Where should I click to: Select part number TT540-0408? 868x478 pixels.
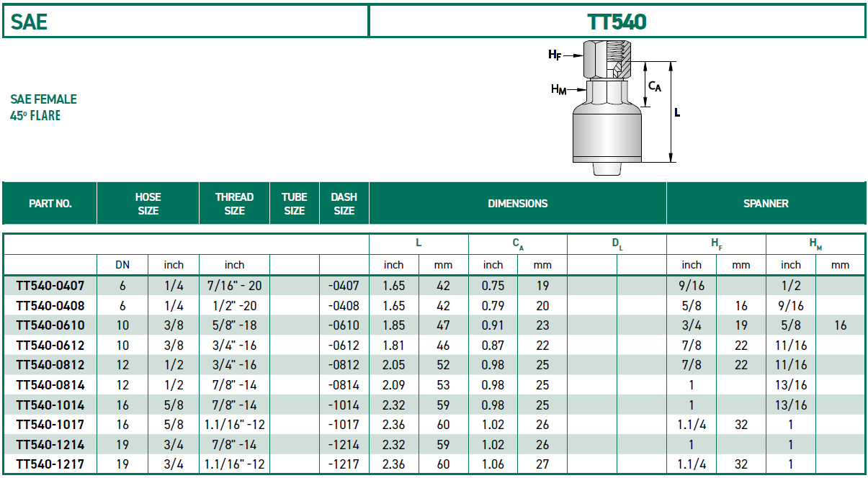[x=50, y=306]
